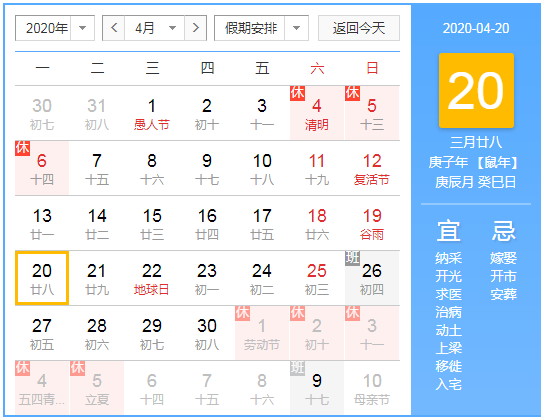Open the 4月 month dropdown

point(154,28)
